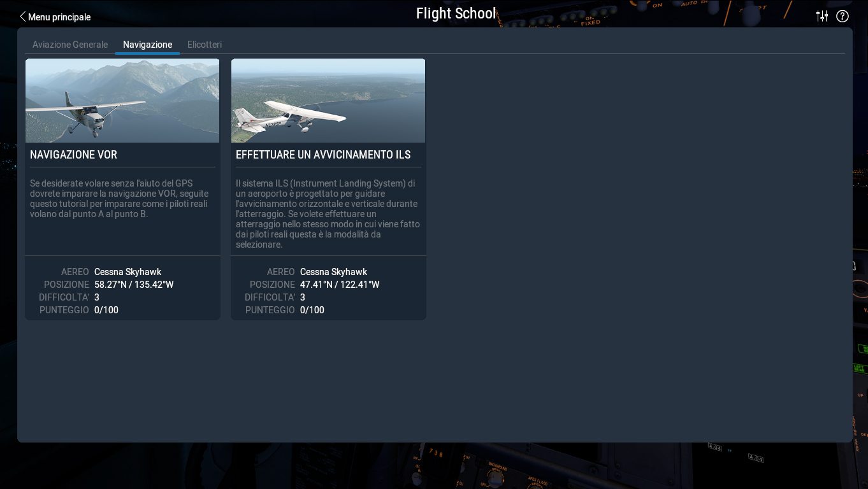Click the back chevron arrow icon
868x489 pixels.
[23, 17]
